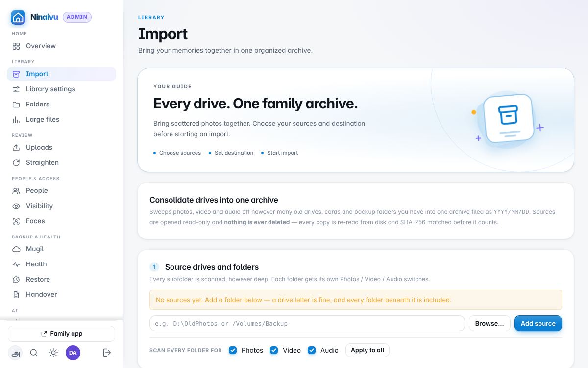Viewport: 588px width, 368px height.
Task: Click the ADMIN badge
Action: coord(77,17)
